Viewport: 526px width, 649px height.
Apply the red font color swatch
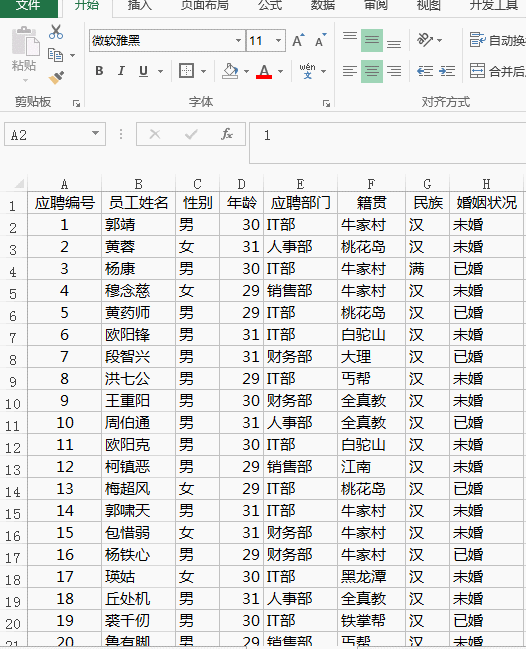[264, 72]
